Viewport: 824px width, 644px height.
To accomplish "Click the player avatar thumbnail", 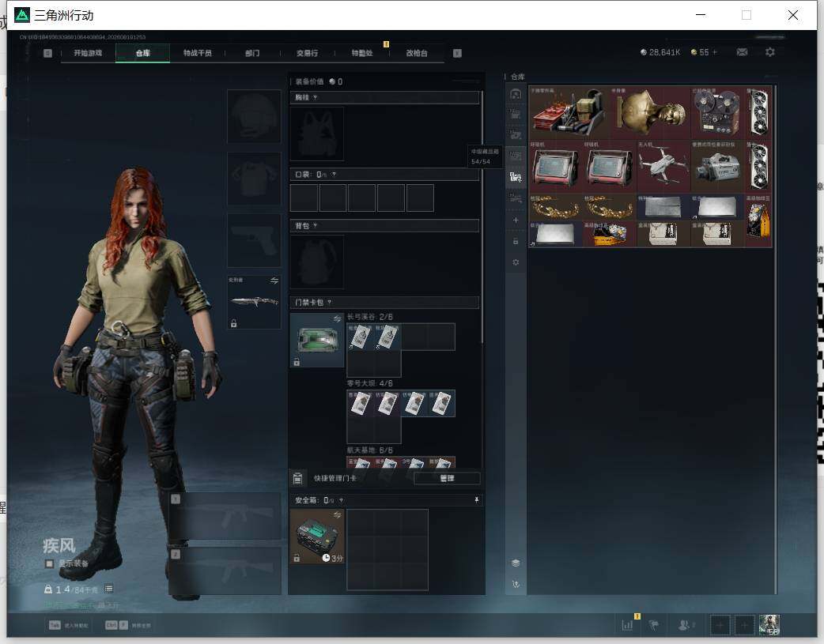I will click(x=769, y=625).
